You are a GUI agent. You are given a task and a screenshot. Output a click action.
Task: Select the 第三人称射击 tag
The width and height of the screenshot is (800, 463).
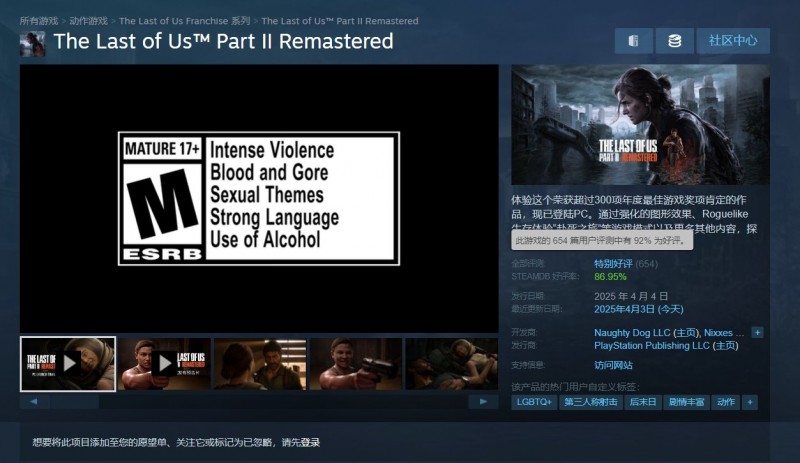pyautogui.click(x=590, y=402)
